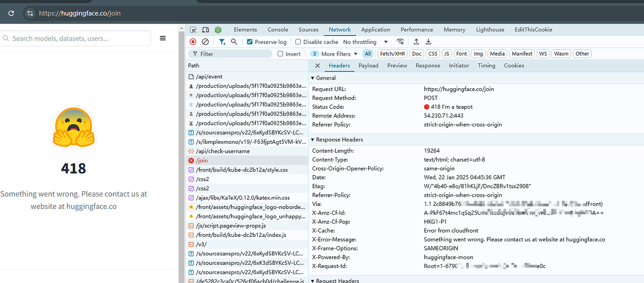This screenshot has width=644, height=283.
Task: Select the Timing tab
Action: (x=487, y=66)
